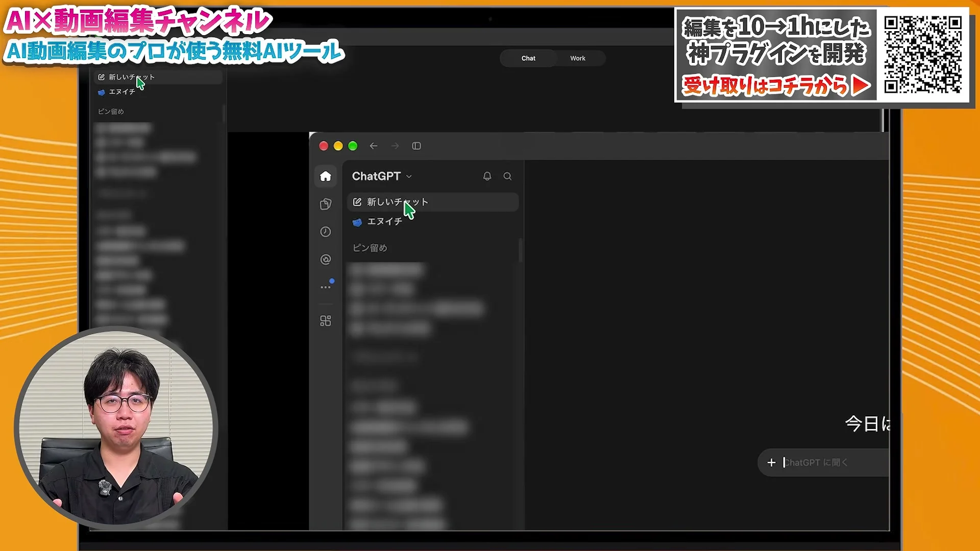Open Home in the ChatGPT icon rail
The height and width of the screenshot is (551, 980).
325,177
